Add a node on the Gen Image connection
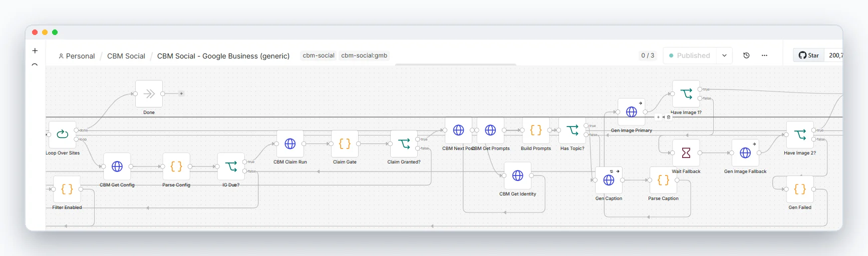Viewport: 868px width, 256px height. pos(658,117)
